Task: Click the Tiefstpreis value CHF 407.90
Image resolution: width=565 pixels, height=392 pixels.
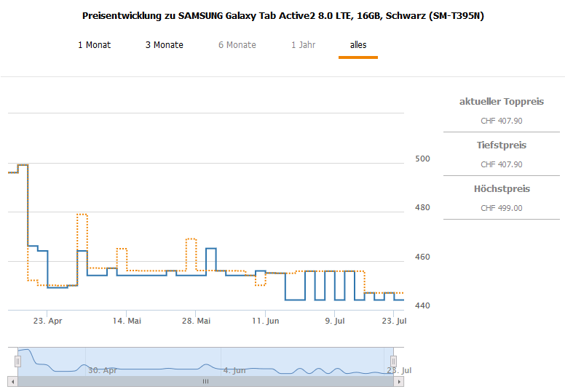Action: [x=501, y=164]
